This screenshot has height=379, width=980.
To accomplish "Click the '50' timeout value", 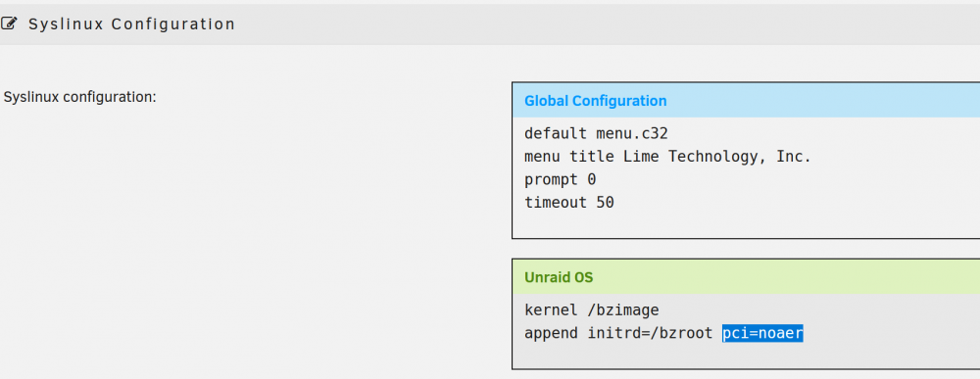I will click(605, 203).
